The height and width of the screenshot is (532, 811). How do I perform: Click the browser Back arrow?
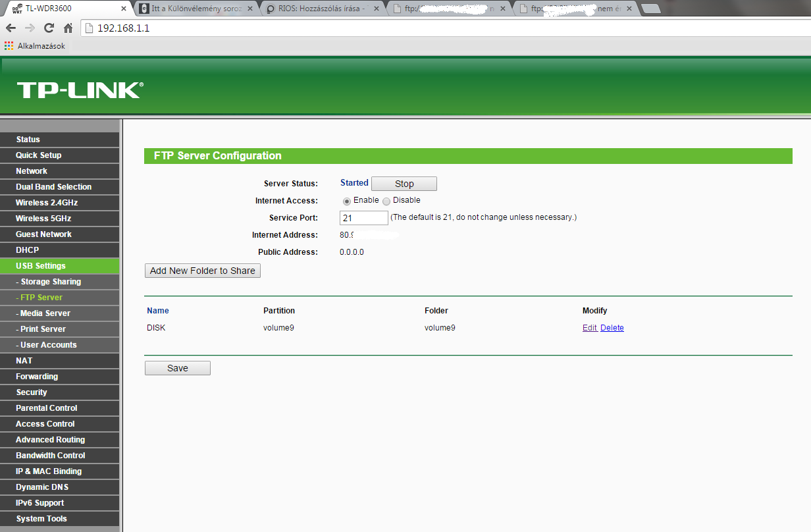pos(11,28)
